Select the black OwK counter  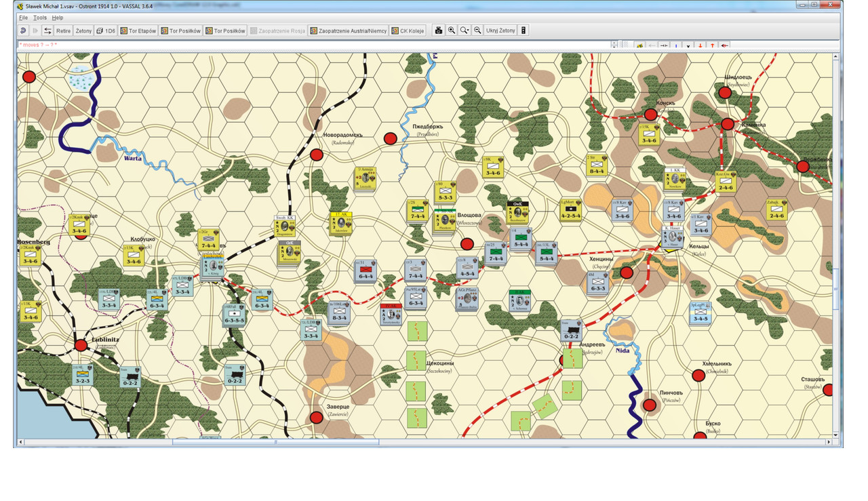click(x=517, y=213)
